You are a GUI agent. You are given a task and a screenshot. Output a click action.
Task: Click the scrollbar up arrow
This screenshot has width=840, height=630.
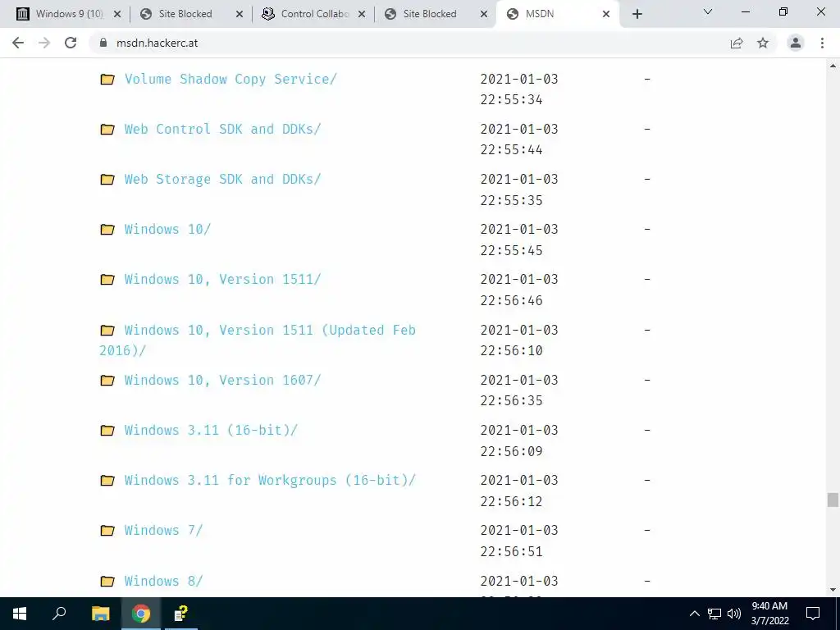pos(833,66)
